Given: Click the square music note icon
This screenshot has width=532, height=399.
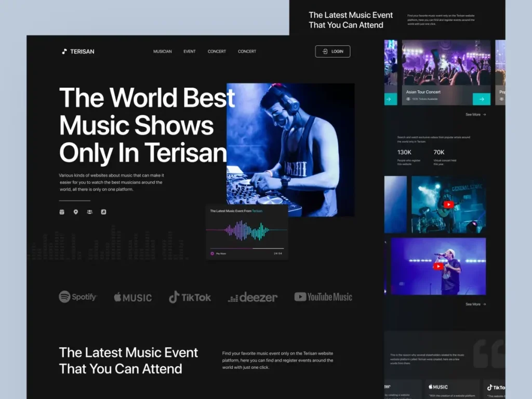Looking at the screenshot, I should pos(103,212).
